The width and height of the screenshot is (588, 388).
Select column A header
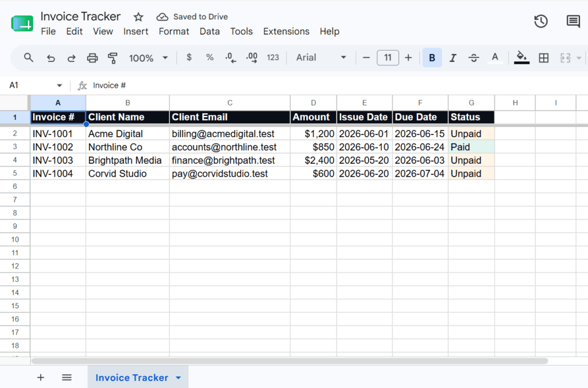[x=58, y=103]
